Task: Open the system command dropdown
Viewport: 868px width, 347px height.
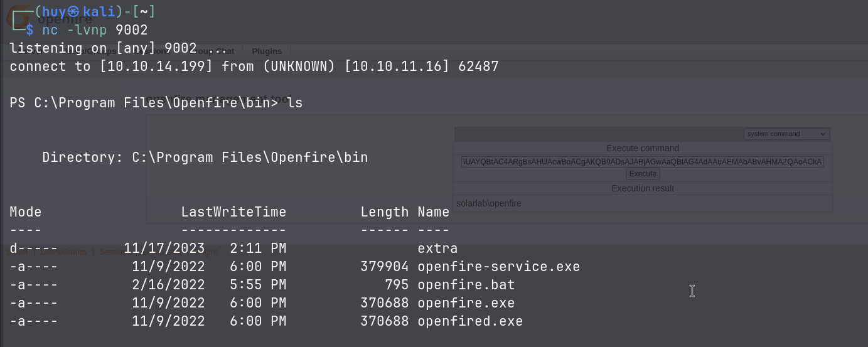Action: 786,134
